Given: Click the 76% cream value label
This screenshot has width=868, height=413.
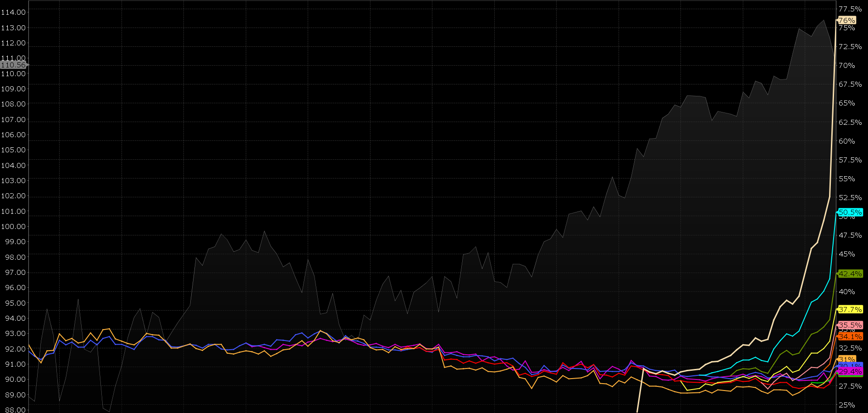Looking at the screenshot, I should click(x=846, y=20).
